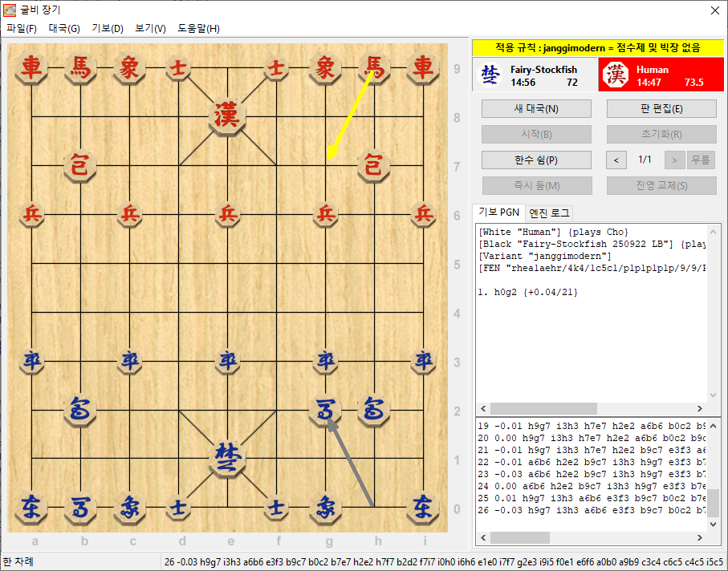The height and width of the screenshot is (571, 728).
Task: Click the 한수 쉼(P) pass button
Action: (x=536, y=160)
